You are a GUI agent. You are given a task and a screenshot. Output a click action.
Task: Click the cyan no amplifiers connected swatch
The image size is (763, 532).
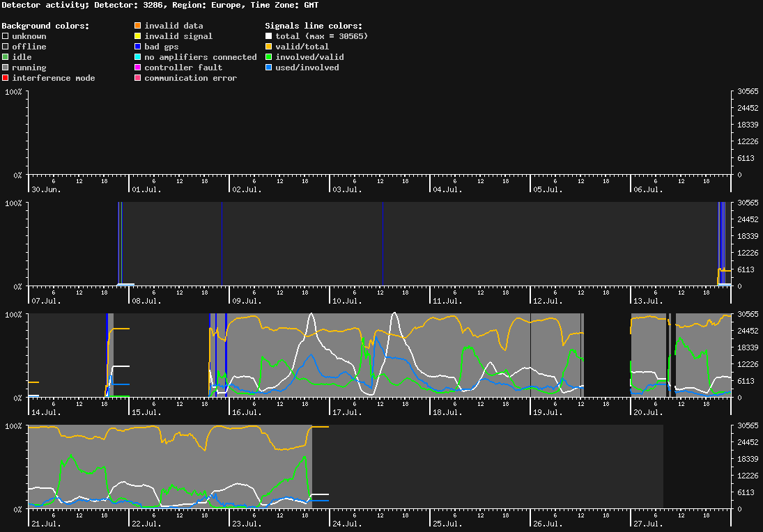138,57
